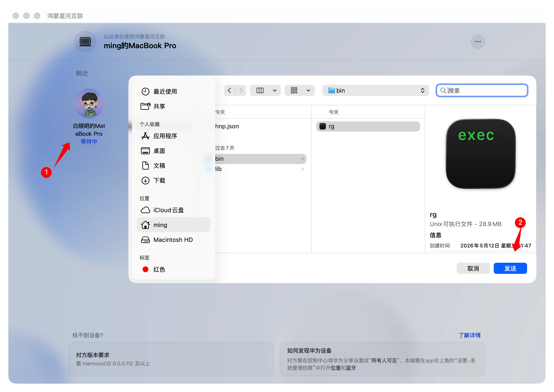Expand the bin folder chevron
Viewport: 554px width, 392px height.
pos(302,159)
